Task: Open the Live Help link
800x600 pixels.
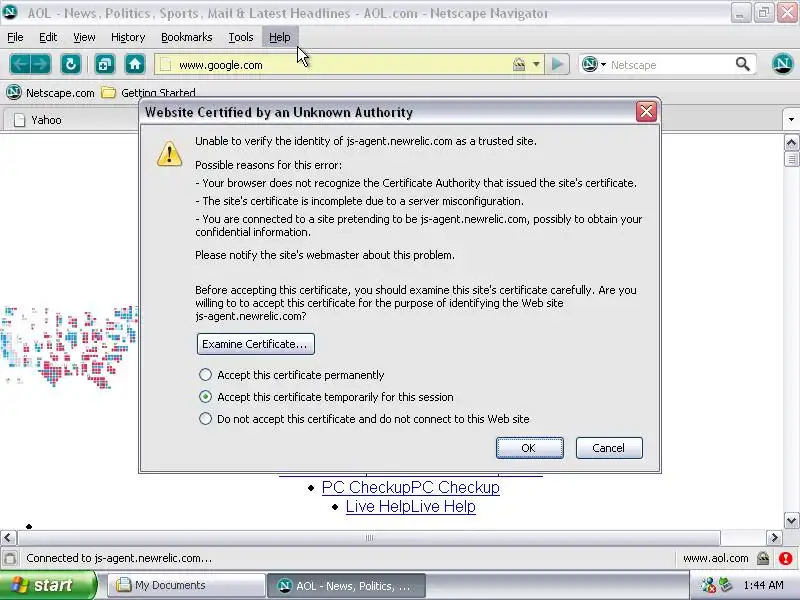Action: (411, 507)
